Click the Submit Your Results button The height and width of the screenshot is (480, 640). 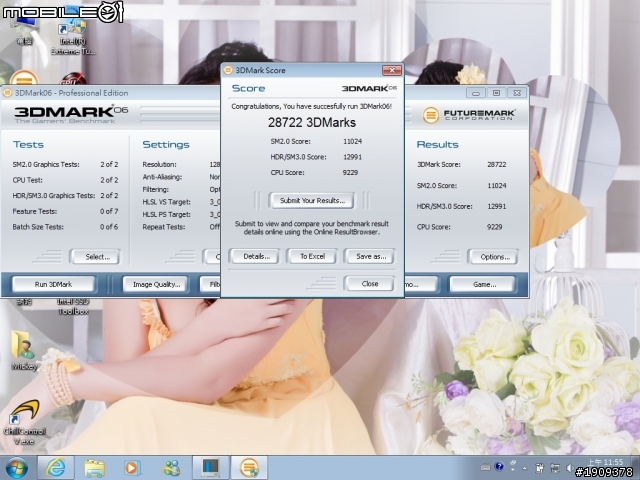(x=312, y=200)
